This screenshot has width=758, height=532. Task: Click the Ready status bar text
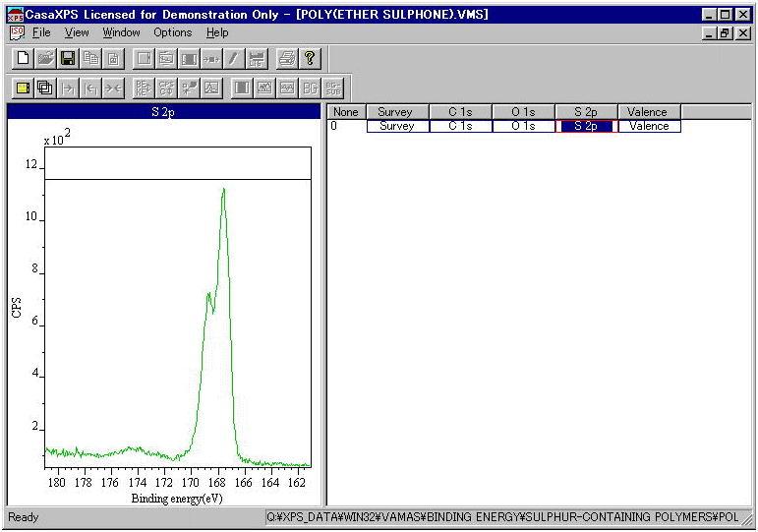pos(24,517)
